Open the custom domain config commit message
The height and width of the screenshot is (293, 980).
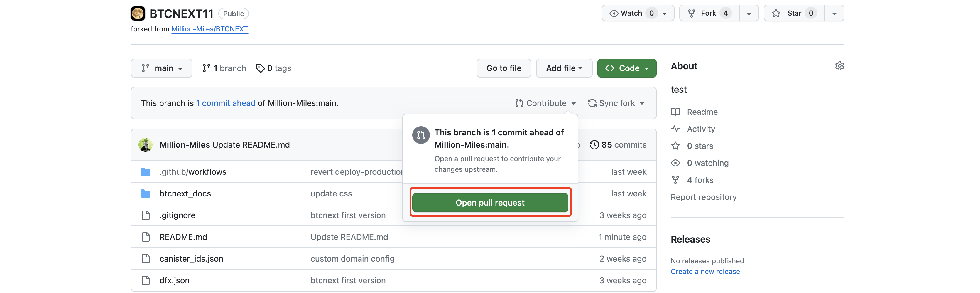[352, 258]
